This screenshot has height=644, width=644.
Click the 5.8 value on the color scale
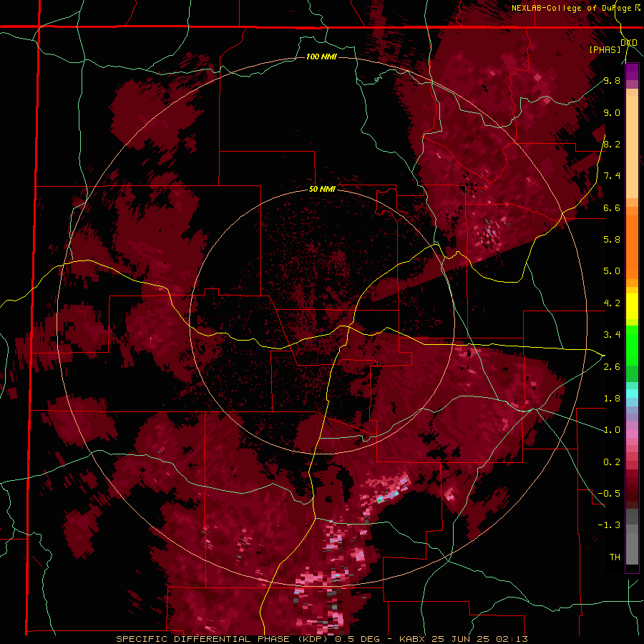coord(612,240)
